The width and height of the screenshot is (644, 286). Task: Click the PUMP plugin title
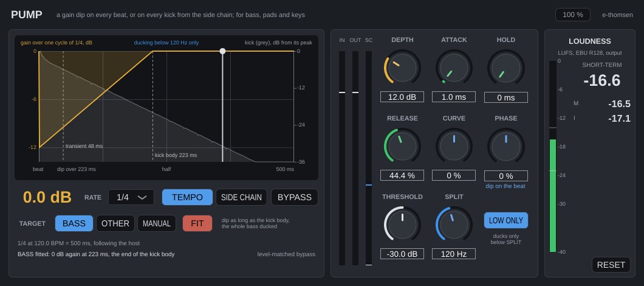coord(27,15)
